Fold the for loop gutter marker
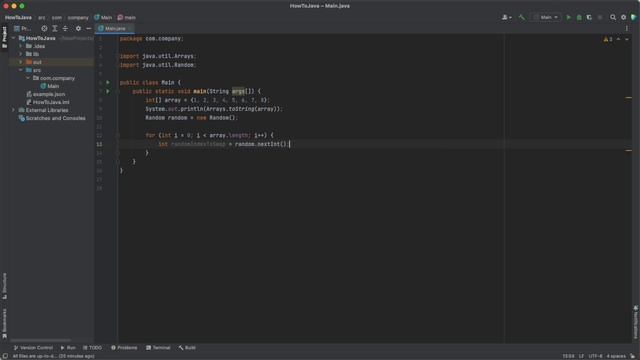 [x=118, y=136]
